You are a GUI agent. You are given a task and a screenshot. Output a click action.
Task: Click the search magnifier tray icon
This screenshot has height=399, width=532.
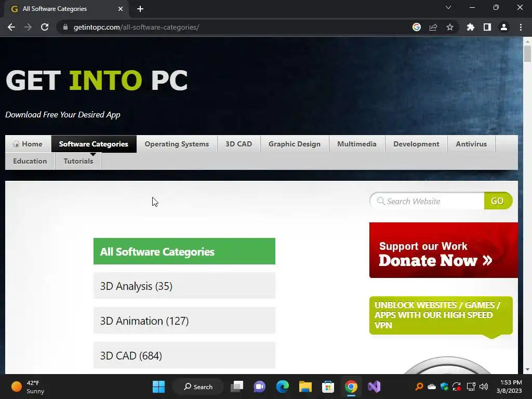[x=419, y=387]
